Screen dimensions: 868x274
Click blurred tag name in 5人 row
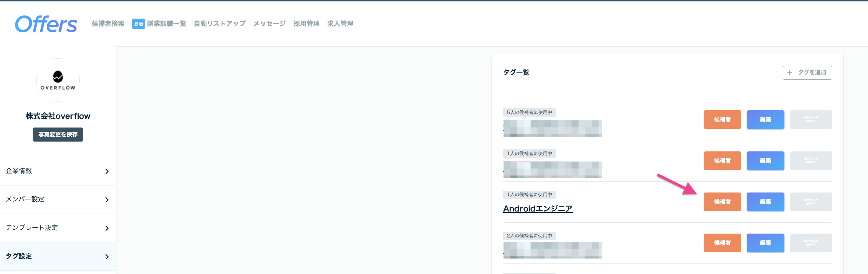pos(553,128)
